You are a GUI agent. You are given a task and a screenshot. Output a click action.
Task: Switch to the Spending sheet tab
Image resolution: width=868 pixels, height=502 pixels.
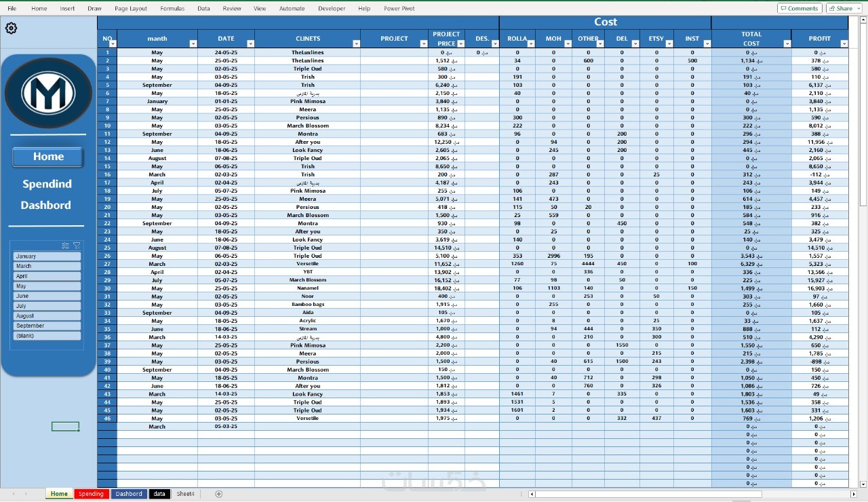(x=91, y=494)
